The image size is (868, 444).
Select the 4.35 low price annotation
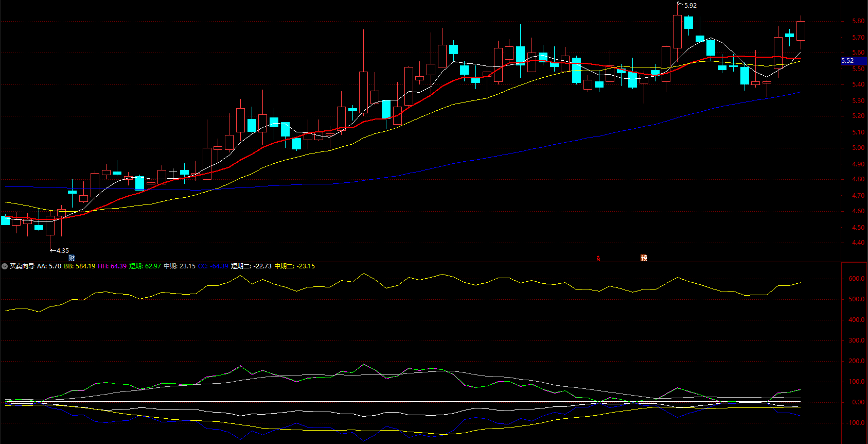[x=63, y=251]
